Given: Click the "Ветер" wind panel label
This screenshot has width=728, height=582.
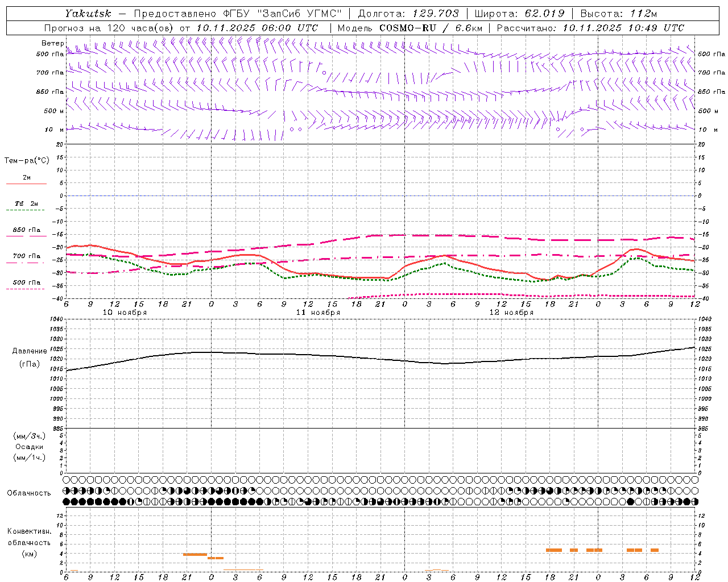Looking at the screenshot, I should click(53, 43).
